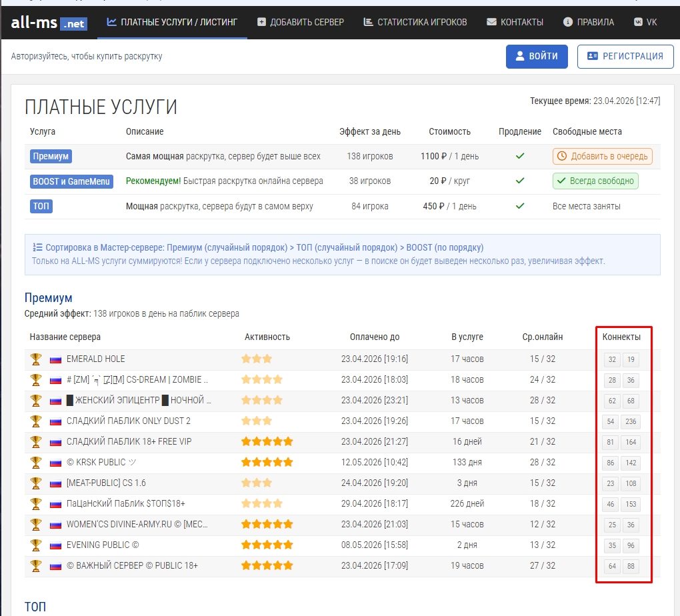680x616 pixels.
Task: Click the Russian flag next to EVENING PUBLIC
Action: coord(56,545)
